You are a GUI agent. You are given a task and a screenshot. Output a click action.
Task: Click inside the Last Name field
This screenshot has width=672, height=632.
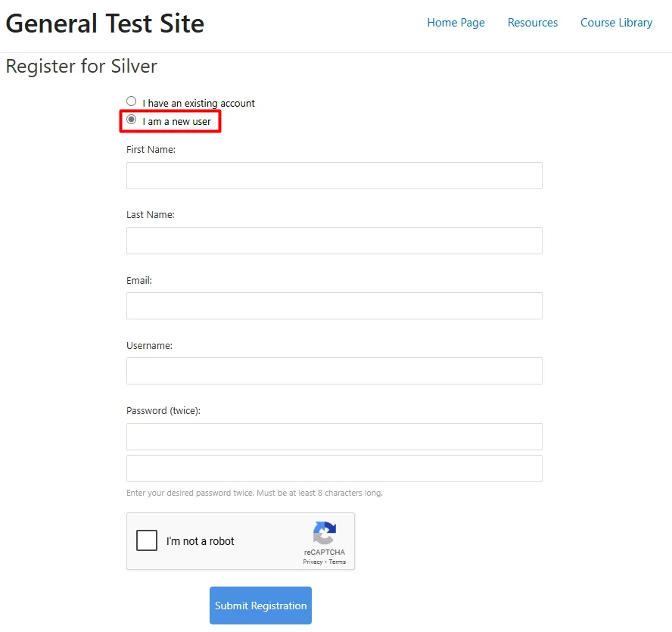334,240
